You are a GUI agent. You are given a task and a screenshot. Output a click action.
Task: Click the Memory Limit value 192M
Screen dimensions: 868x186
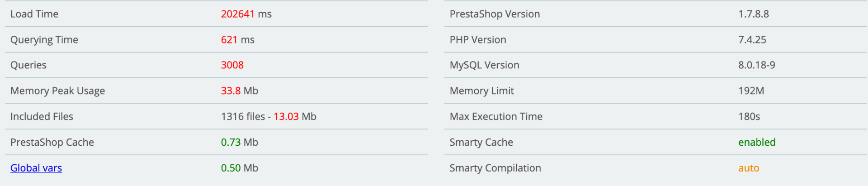pyautogui.click(x=751, y=91)
